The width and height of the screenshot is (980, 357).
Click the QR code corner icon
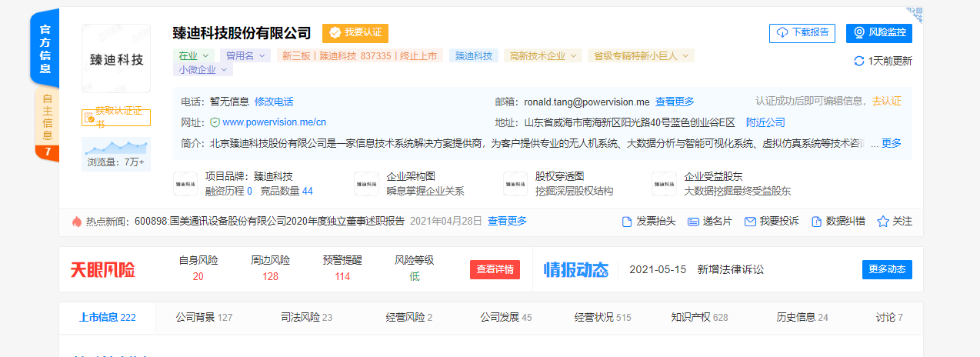click(913, 14)
